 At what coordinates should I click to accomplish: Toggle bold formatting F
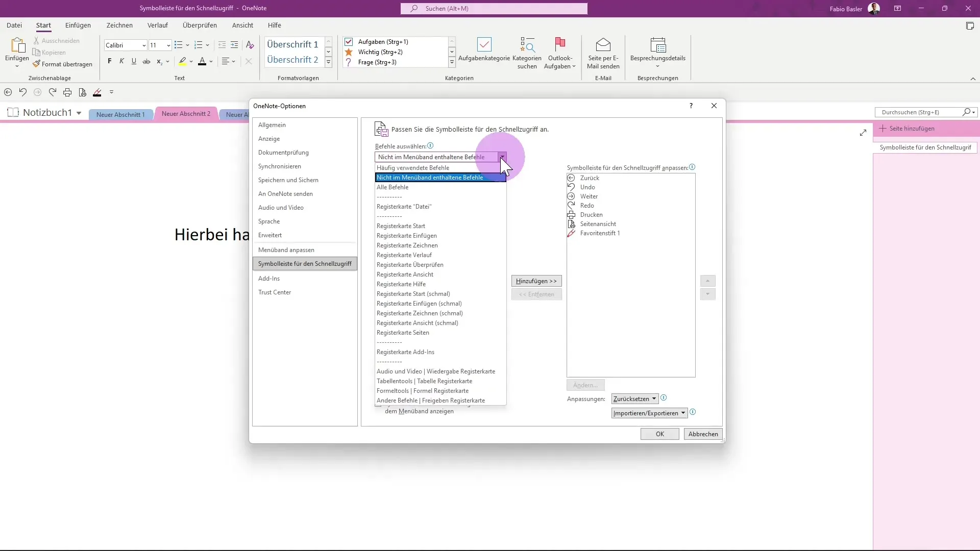pos(109,61)
